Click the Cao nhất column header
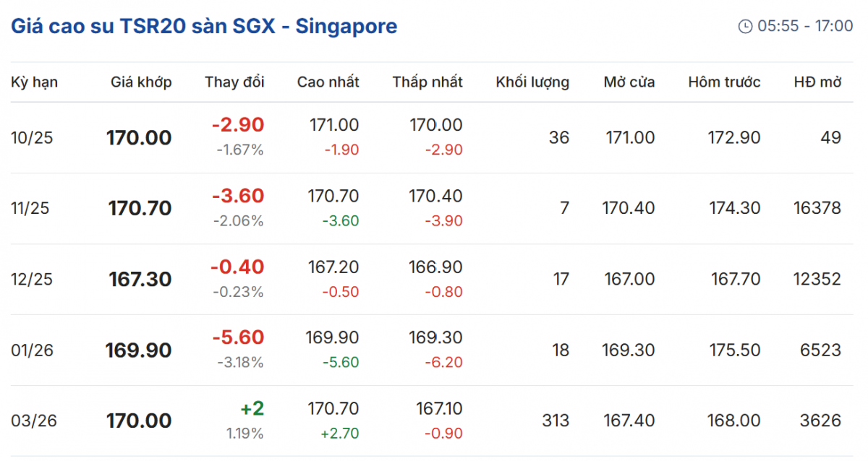 [x=328, y=82]
